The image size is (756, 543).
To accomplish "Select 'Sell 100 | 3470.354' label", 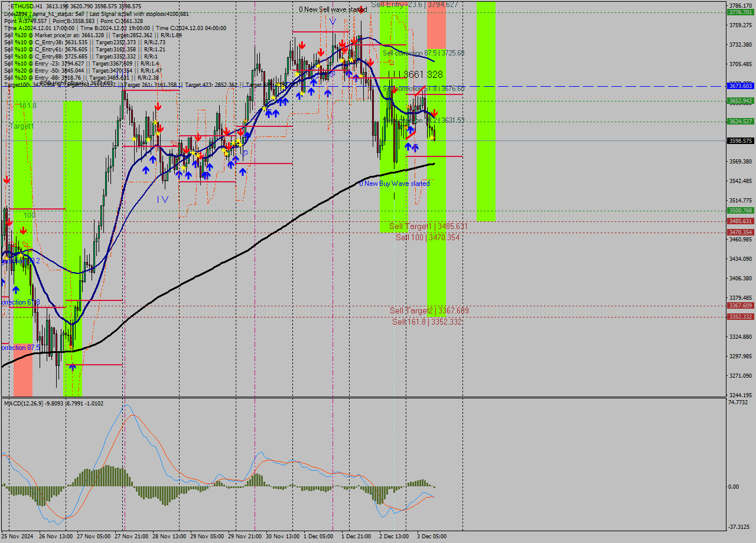I will pos(428,237).
